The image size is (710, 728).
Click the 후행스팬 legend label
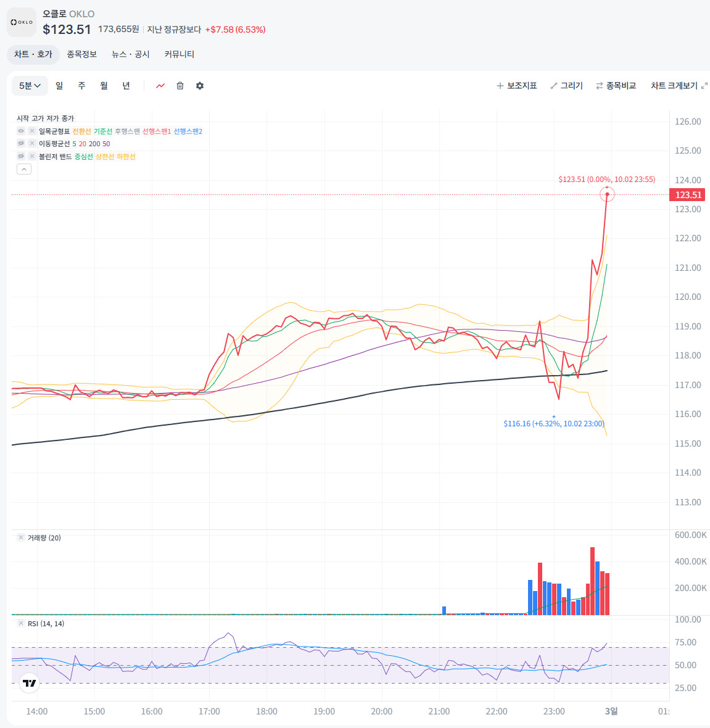pos(127,131)
